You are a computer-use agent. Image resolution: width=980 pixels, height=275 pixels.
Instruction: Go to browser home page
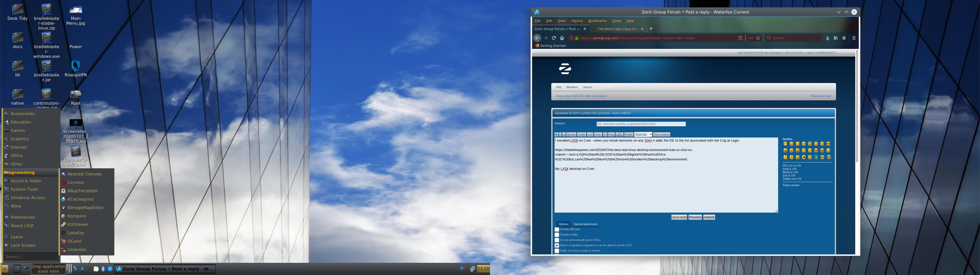coord(562,38)
